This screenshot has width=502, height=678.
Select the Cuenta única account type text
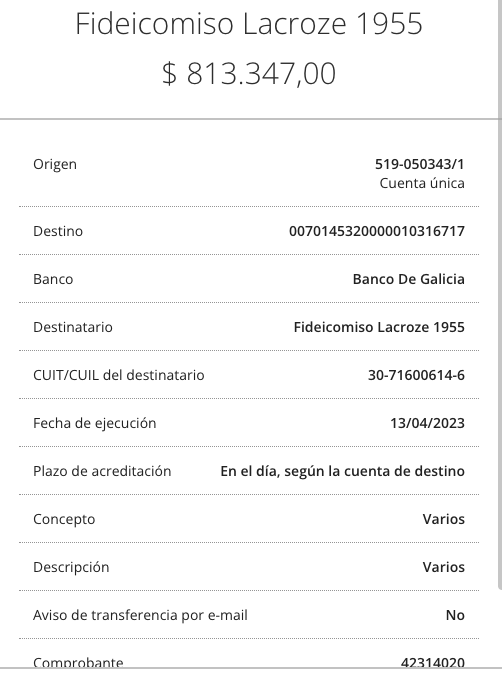pyautogui.click(x=422, y=183)
